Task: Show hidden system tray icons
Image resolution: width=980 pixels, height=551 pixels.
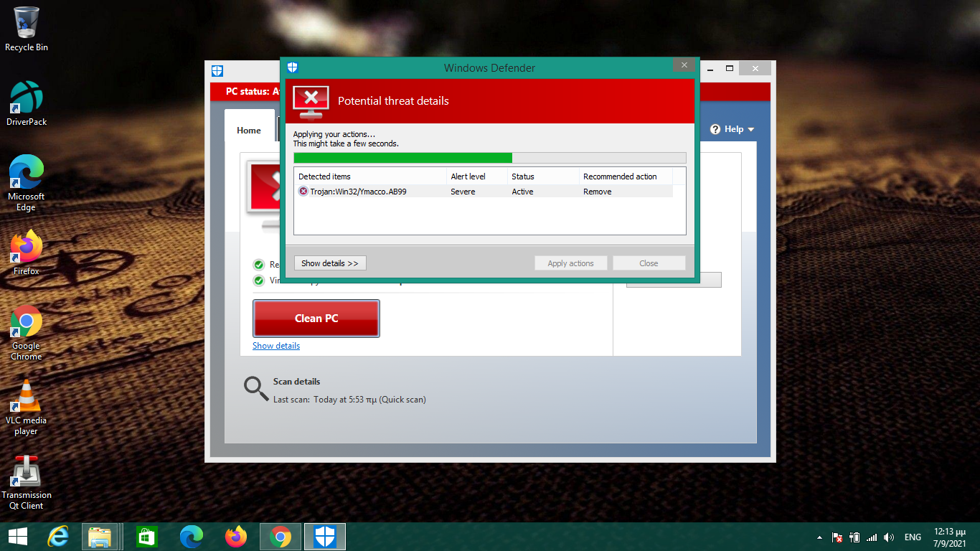Action: pos(819,537)
